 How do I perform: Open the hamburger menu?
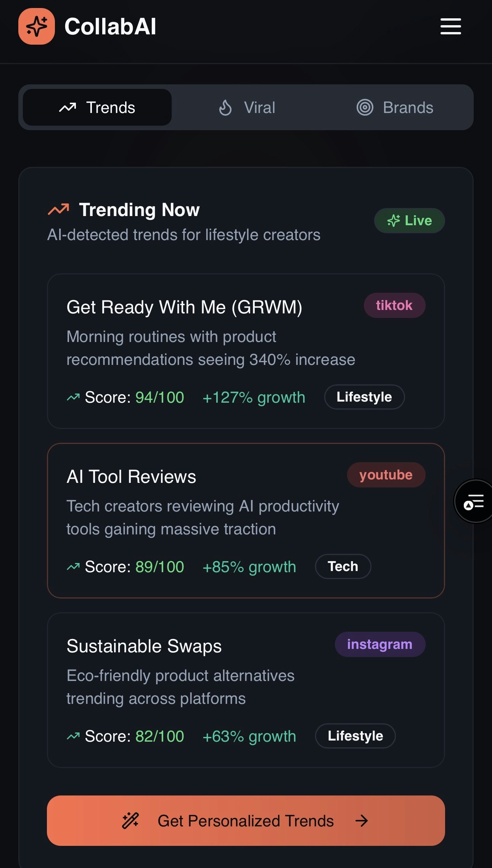450,26
